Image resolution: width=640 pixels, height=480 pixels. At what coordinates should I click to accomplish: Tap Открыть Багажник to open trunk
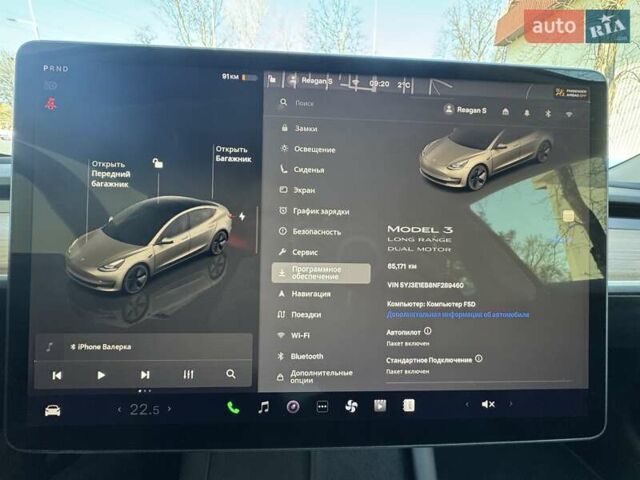233,154
